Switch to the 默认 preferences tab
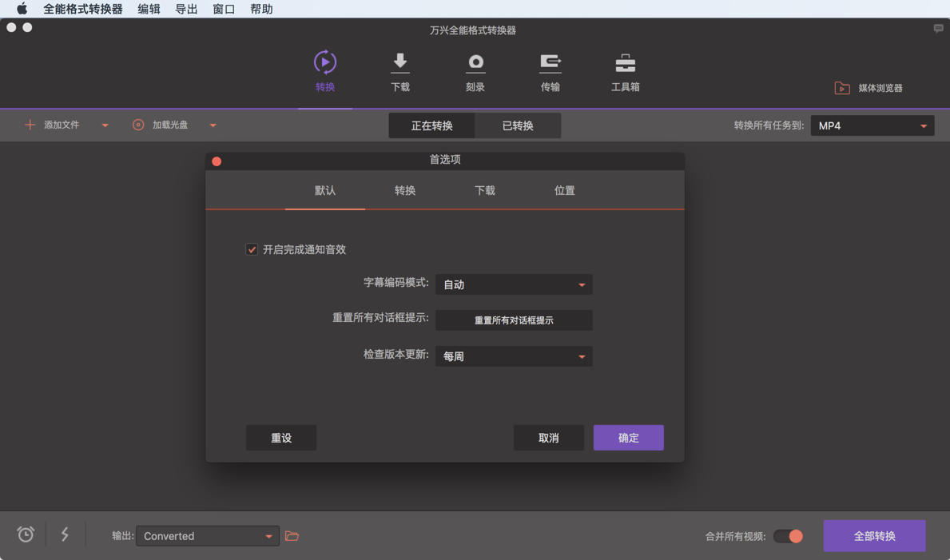The image size is (950, 560). (325, 190)
